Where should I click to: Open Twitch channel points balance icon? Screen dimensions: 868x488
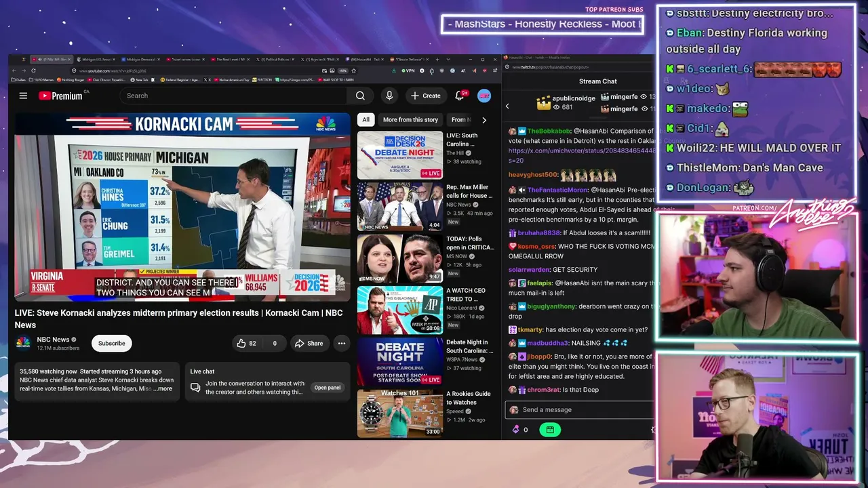tap(515, 430)
